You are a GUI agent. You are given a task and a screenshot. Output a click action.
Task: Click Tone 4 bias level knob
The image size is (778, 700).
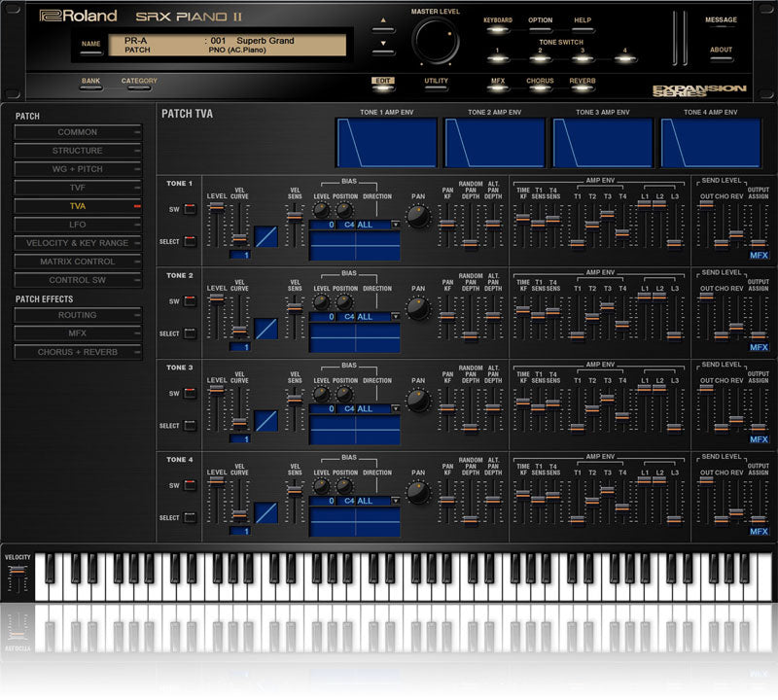click(x=321, y=486)
